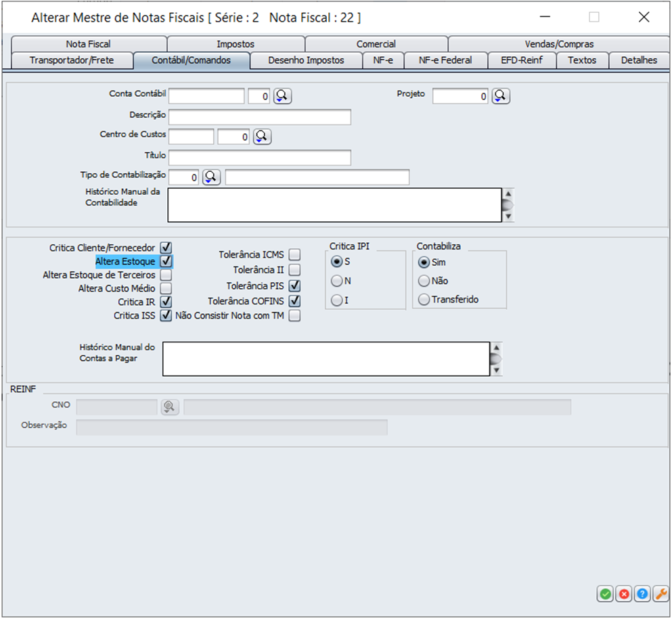
Task: Select Critica IPI option N
Action: pyautogui.click(x=337, y=281)
